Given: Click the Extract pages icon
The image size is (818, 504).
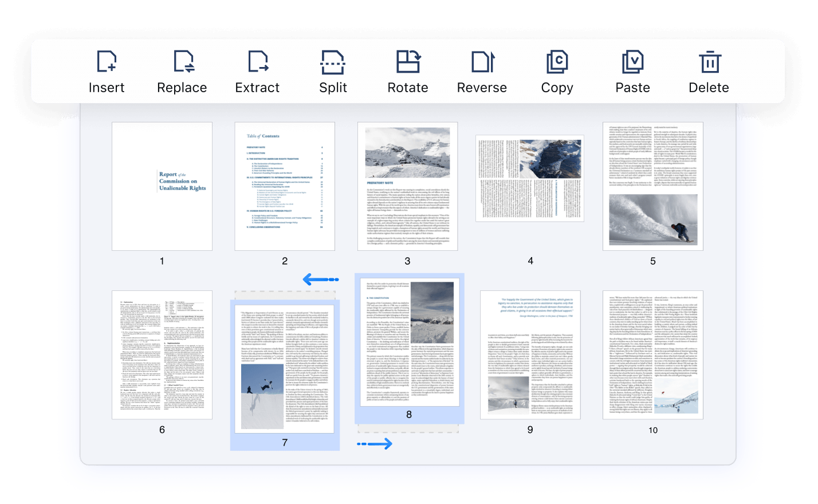Looking at the screenshot, I should [x=258, y=62].
